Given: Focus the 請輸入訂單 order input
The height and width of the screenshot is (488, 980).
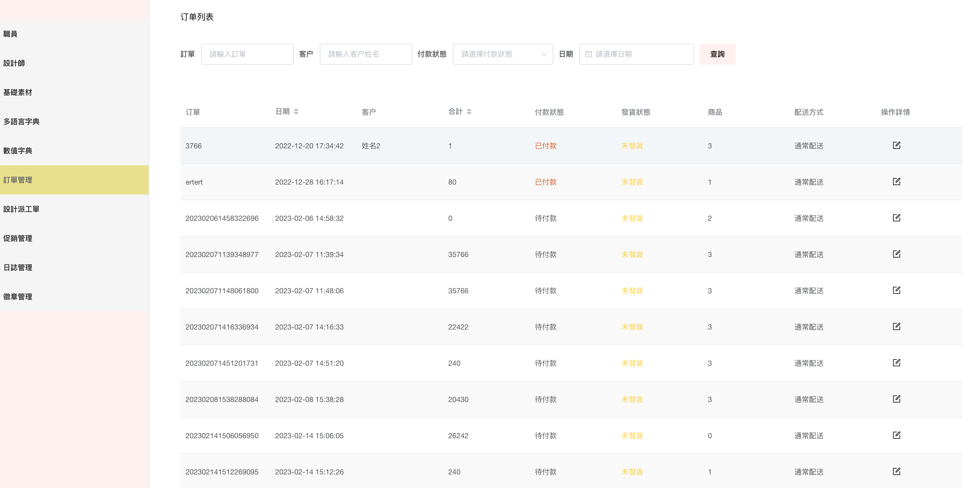Looking at the screenshot, I should (x=247, y=54).
